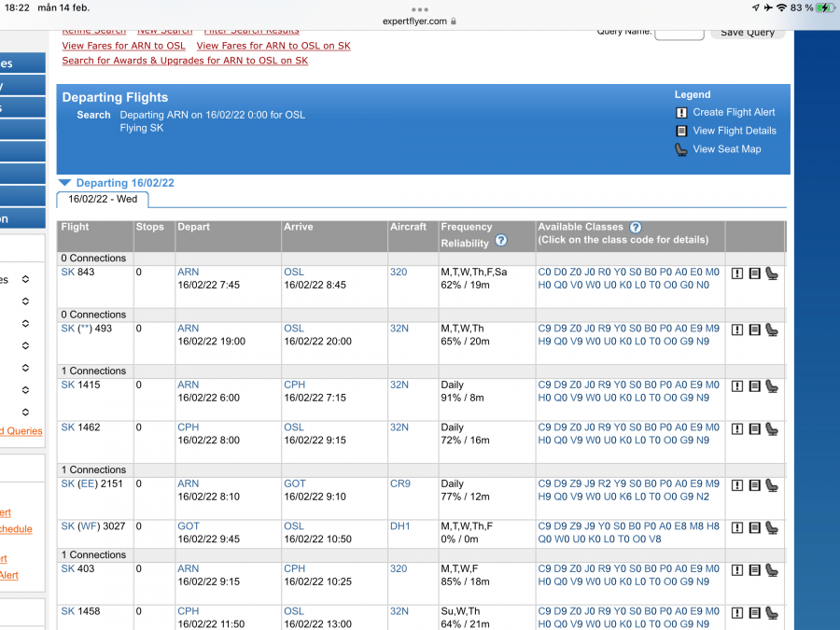The image size is (840, 630).
Task: Open Frequency Reliability help icon
Action: (x=501, y=241)
